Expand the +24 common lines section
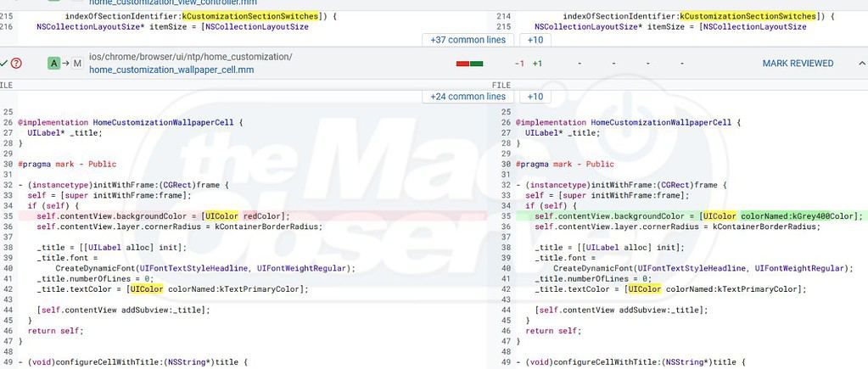This screenshot has height=369, width=868. 468,97
